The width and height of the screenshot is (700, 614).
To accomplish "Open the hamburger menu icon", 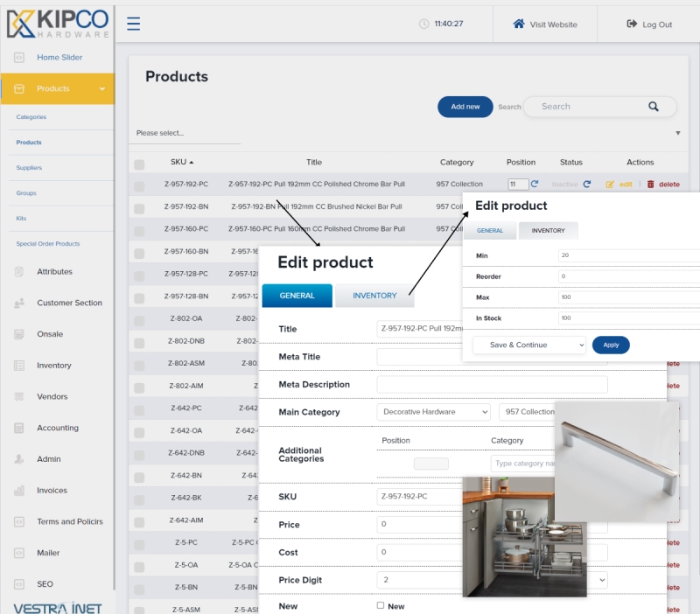I will [133, 24].
